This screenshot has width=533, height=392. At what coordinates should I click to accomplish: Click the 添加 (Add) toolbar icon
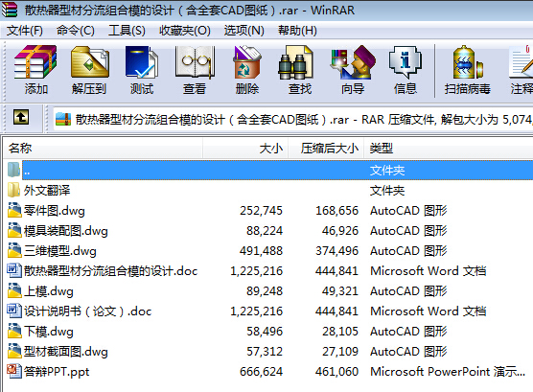pos(35,62)
